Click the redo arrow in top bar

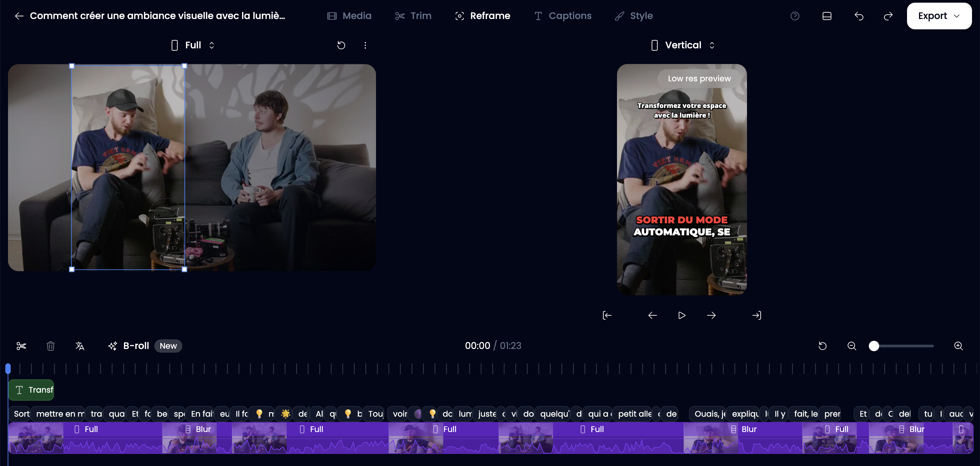point(888,16)
